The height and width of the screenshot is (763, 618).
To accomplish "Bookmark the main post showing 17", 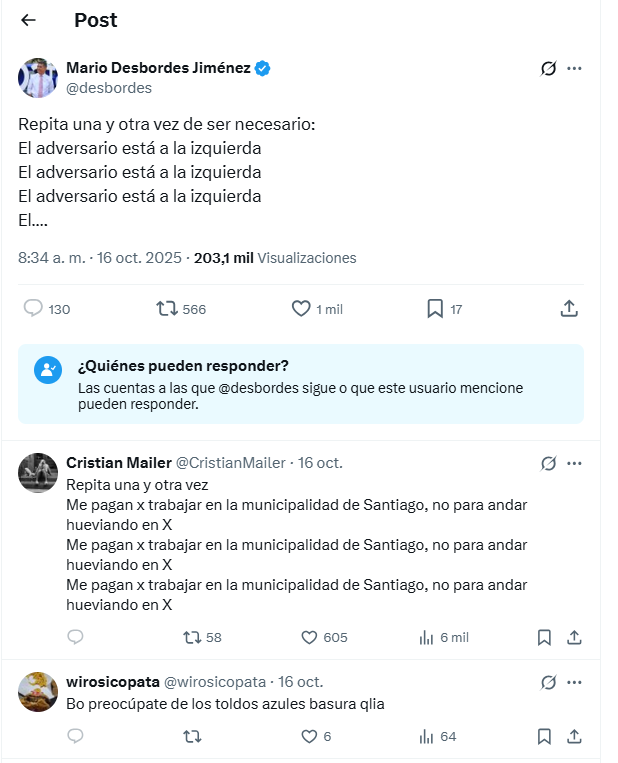I will (435, 309).
